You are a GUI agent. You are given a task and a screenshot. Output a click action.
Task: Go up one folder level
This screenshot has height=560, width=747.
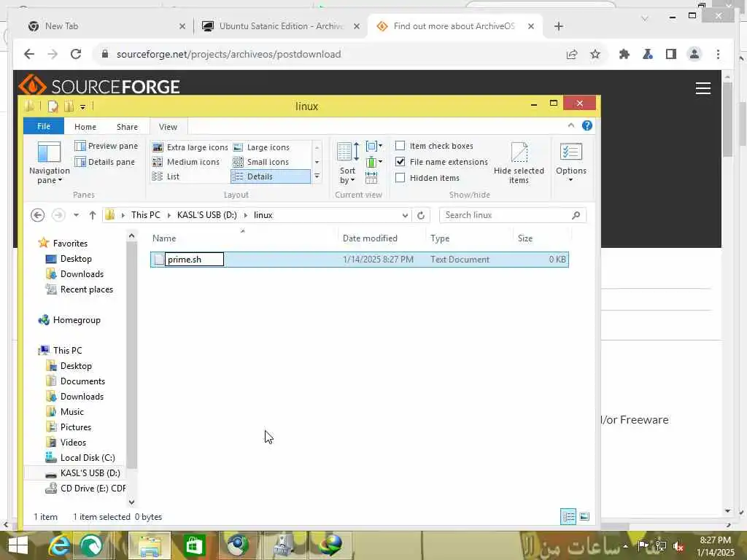[93, 215]
